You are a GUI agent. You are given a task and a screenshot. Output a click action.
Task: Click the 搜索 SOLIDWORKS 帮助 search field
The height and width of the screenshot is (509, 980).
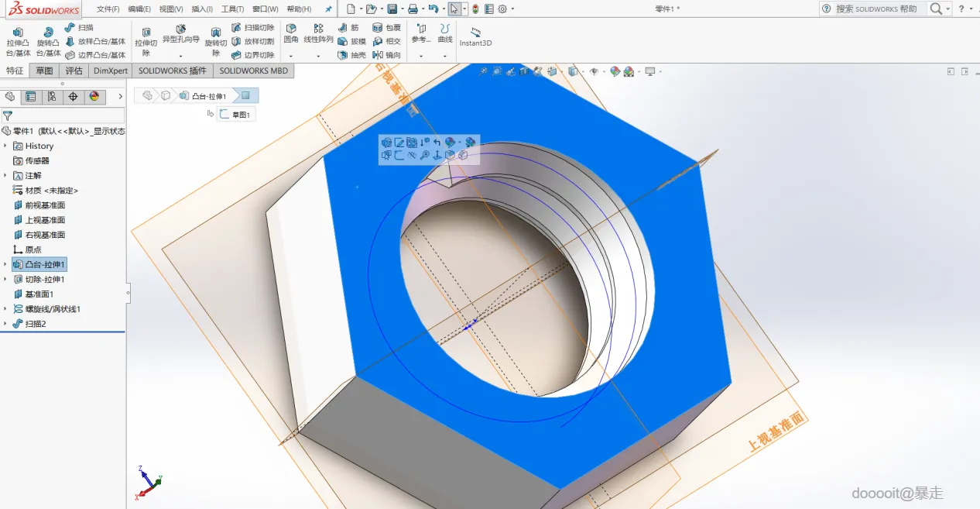[875, 9]
